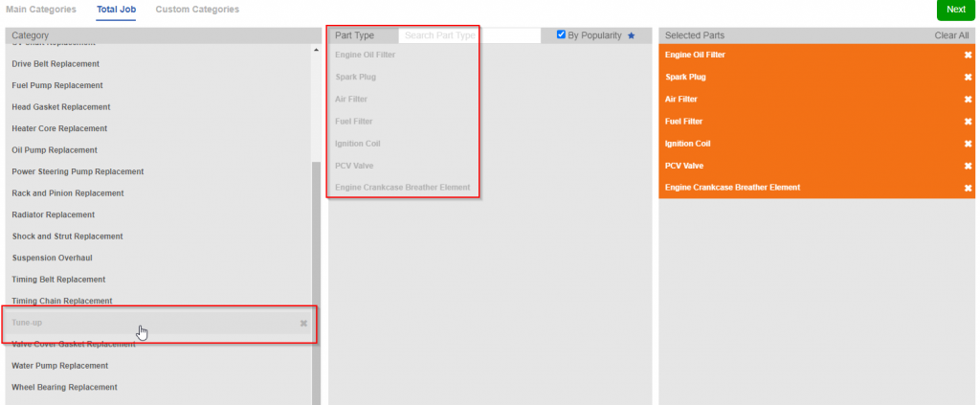
Task: Choose Timing Belt Replacement category
Action: tap(58, 280)
